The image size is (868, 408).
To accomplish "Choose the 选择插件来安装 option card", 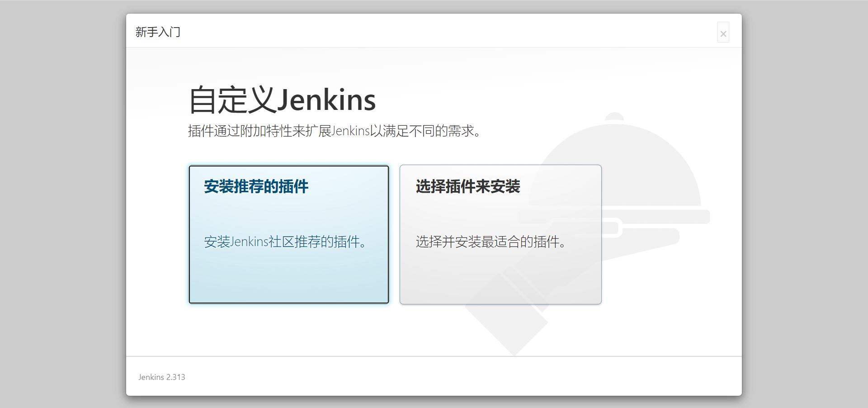I will click(x=500, y=276).
